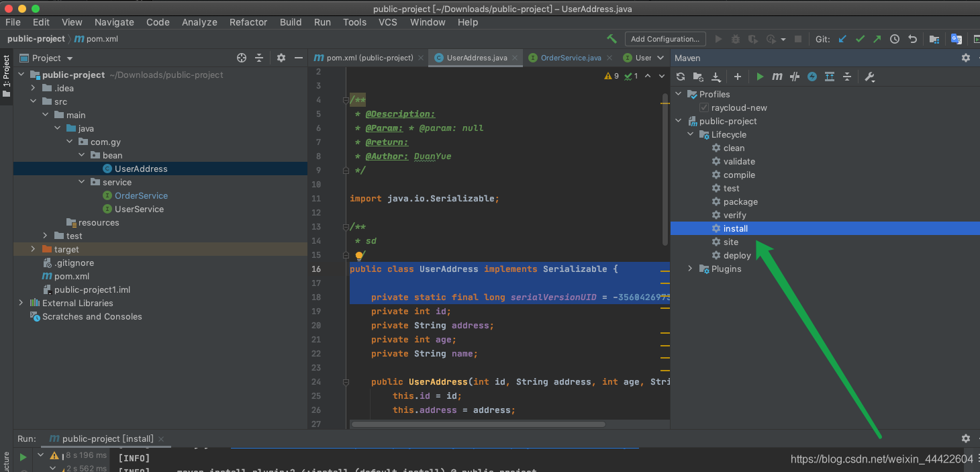The height and width of the screenshot is (472, 980).
Task: Go to previous highlighted error arrow
Action: coord(648,76)
